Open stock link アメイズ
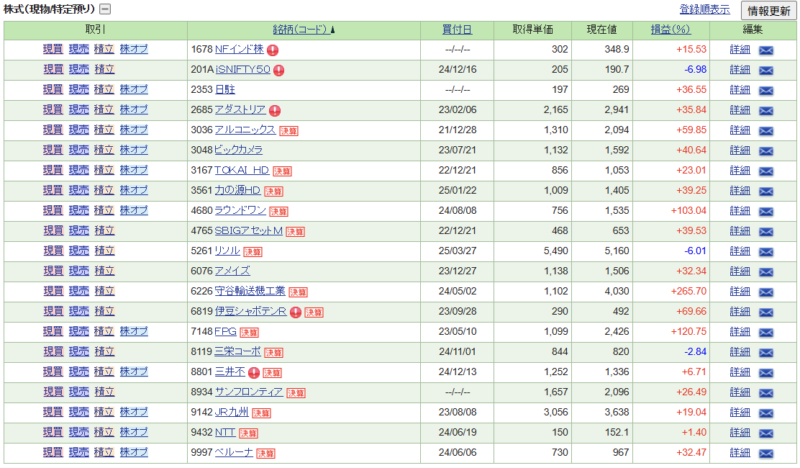This screenshot has height=468, width=800. tap(233, 271)
